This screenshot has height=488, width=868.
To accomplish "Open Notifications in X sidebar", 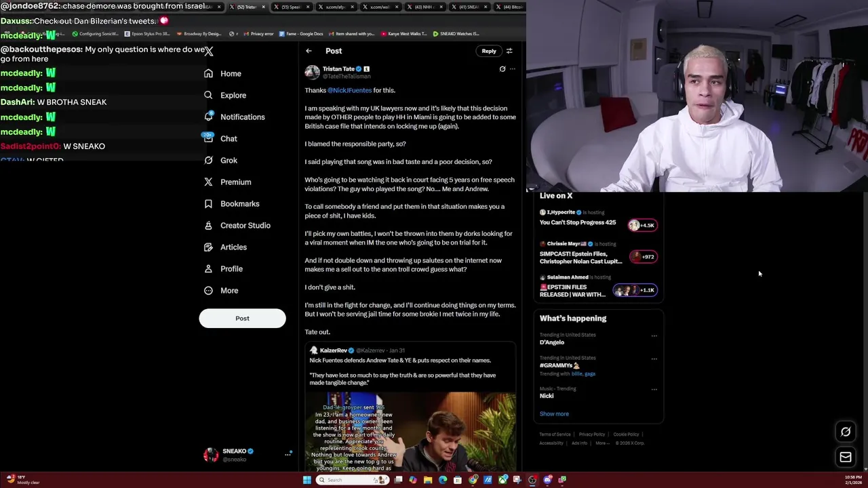I will 235,117.
